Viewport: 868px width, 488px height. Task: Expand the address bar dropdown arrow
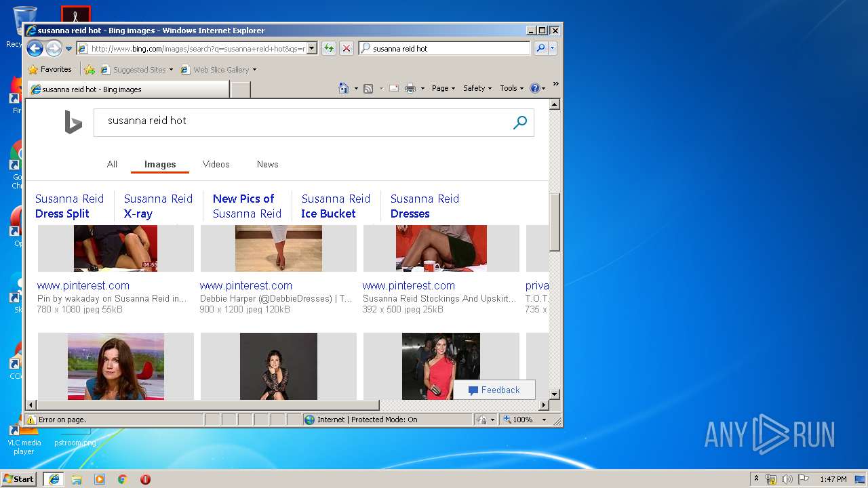(x=312, y=48)
